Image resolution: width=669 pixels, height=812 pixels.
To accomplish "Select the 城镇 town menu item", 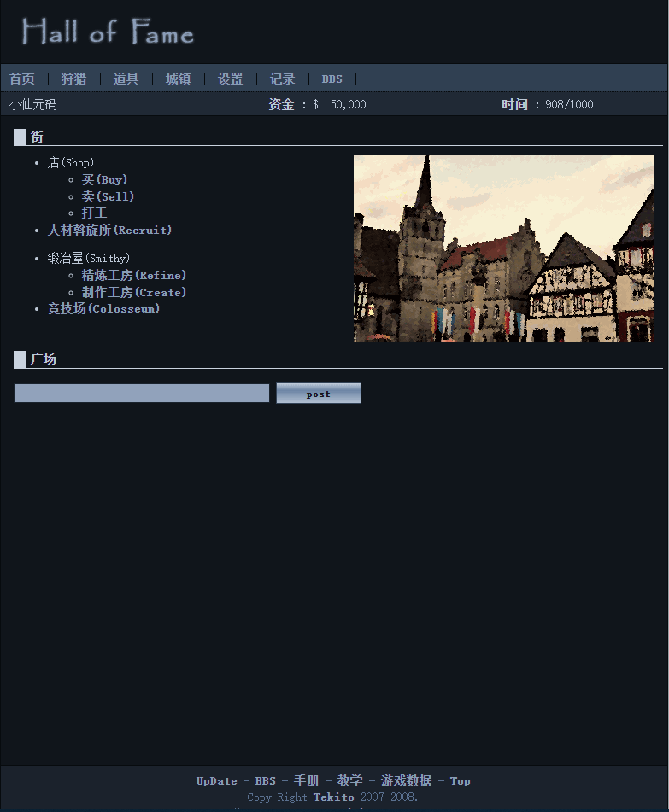I will click(179, 79).
